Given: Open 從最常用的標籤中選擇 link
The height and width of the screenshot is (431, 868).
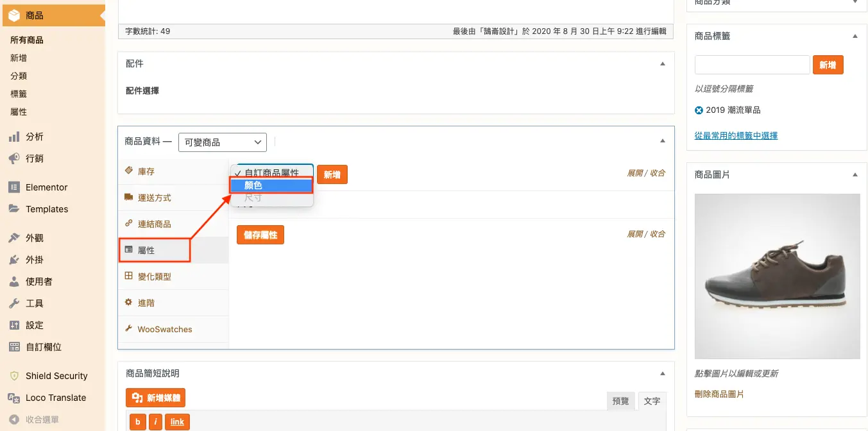Looking at the screenshot, I should tap(736, 135).
